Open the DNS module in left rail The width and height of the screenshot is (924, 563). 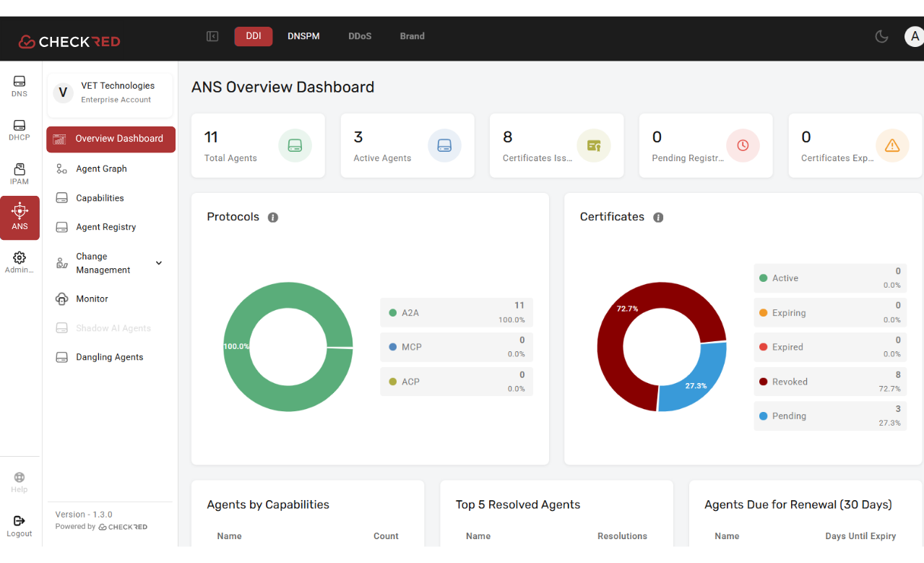(x=20, y=86)
